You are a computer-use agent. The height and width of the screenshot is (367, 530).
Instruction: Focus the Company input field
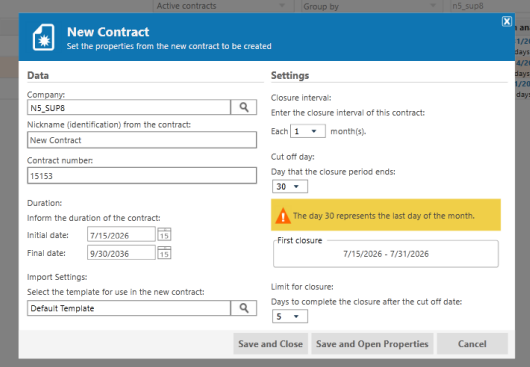tap(129, 107)
